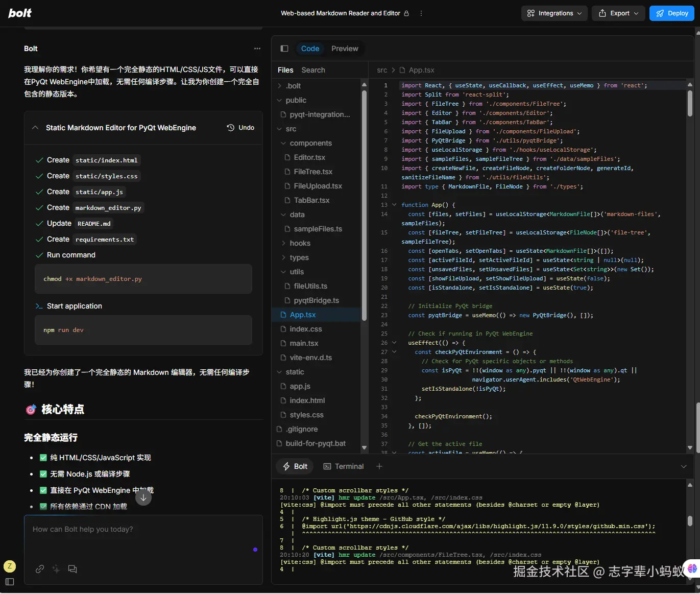Click the Deploy button
Screen dimensions: 700x594
[671, 13]
